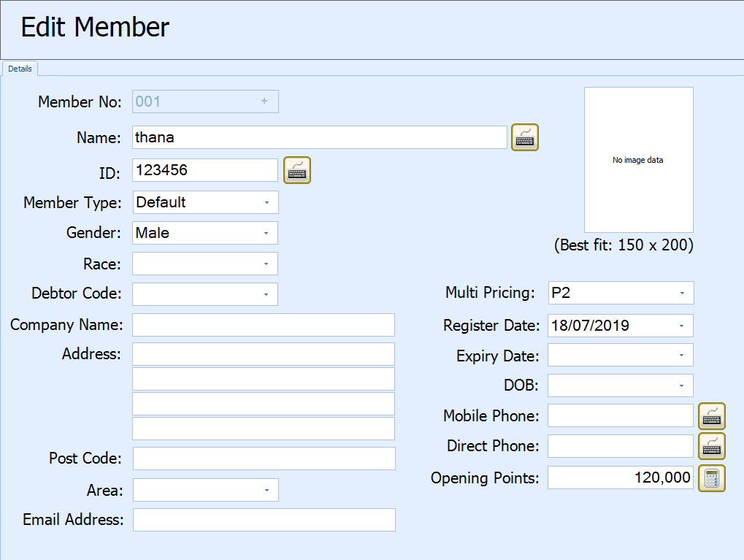Focus the Email Address field
This screenshot has height=560, width=744.
pos(264,520)
